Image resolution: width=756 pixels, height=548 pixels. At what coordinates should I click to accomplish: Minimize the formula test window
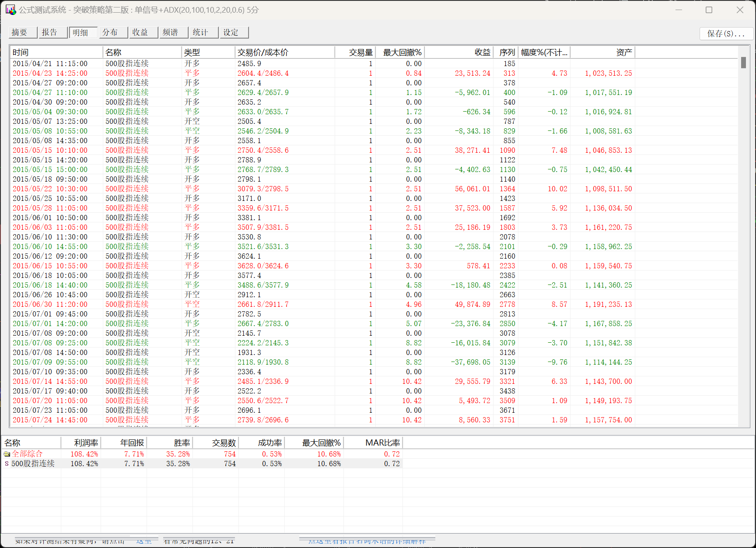click(x=679, y=10)
